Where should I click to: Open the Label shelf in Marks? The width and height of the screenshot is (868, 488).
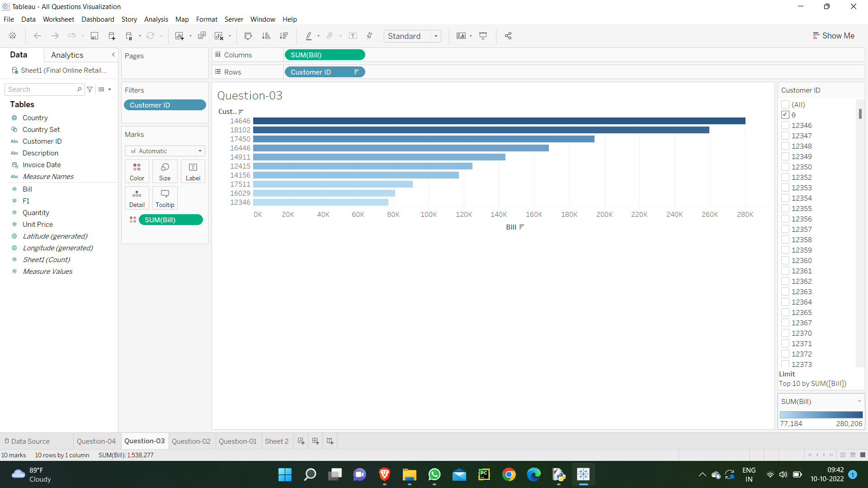click(193, 171)
